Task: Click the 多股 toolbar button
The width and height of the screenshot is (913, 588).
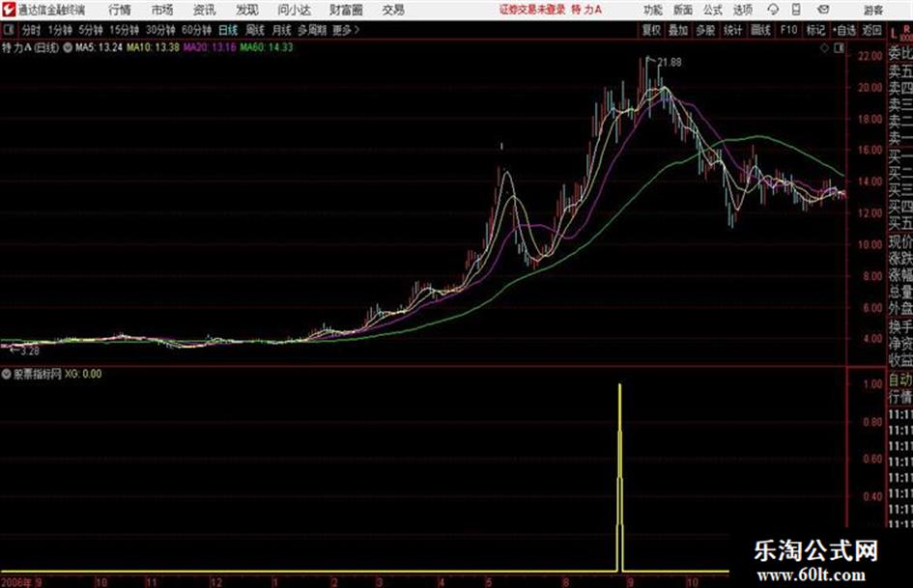Action: (705, 30)
